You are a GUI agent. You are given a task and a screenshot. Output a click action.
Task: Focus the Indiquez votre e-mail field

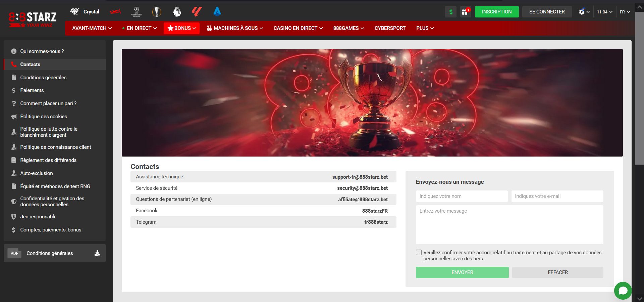pos(557,196)
